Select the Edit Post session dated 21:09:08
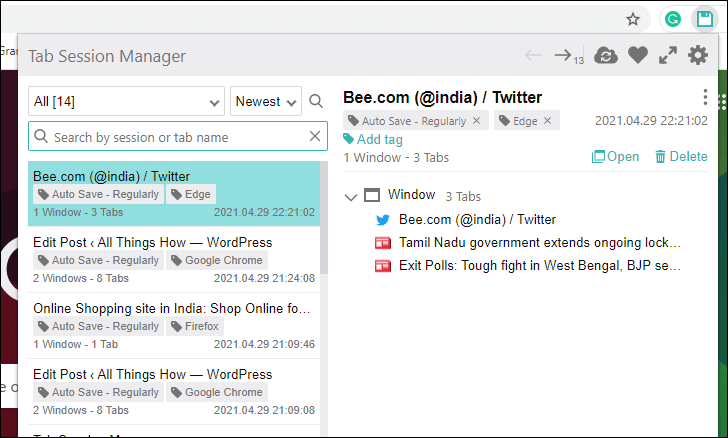Image resolution: width=728 pixels, height=438 pixels. pyautogui.click(x=174, y=392)
